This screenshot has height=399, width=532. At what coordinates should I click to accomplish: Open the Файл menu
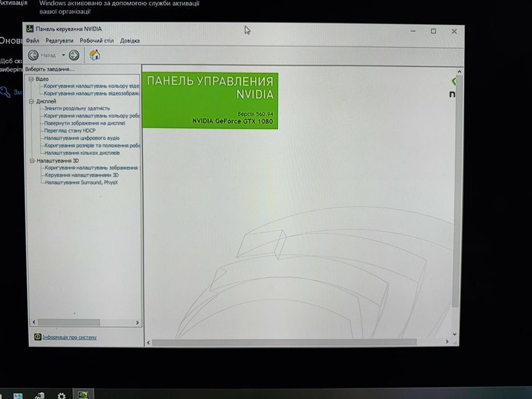point(33,40)
